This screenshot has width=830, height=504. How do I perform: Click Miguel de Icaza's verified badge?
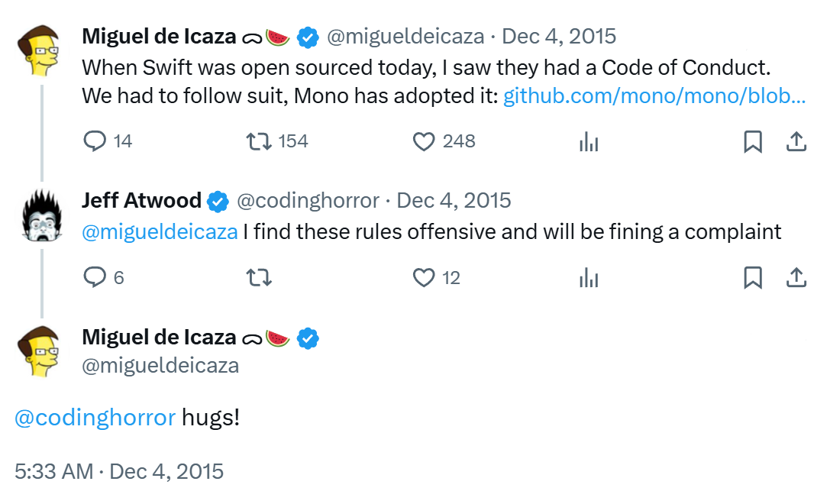[x=308, y=36]
